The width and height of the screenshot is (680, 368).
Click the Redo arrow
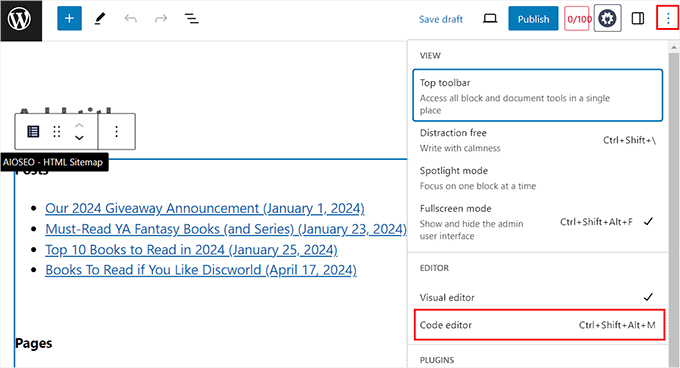click(161, 19)
